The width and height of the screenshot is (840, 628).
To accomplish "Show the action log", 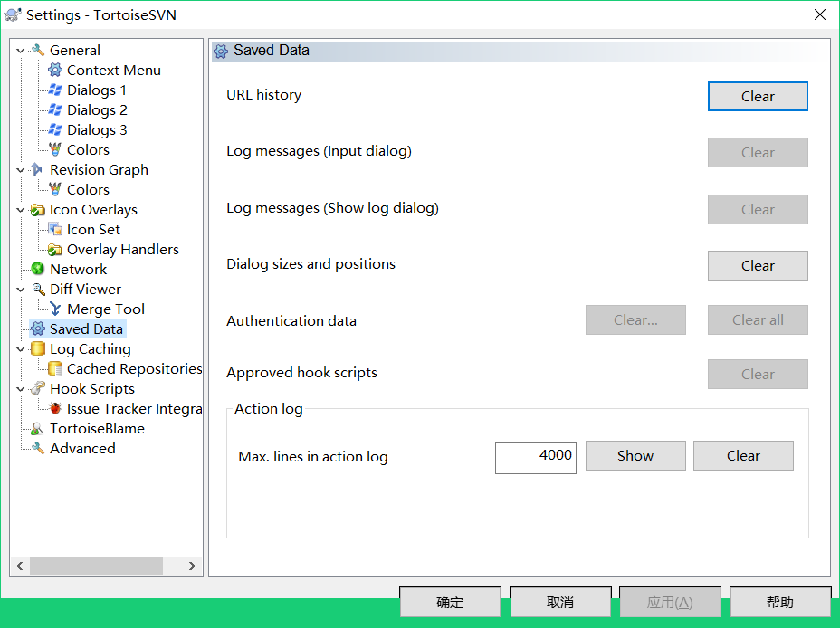I will [635, 455].
